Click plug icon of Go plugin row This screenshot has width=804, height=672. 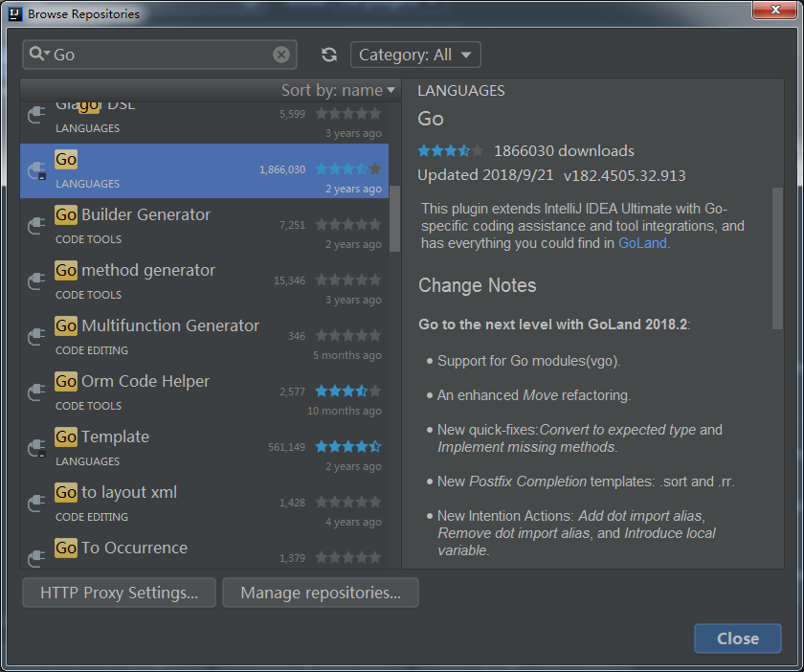(x=37, y=170)
